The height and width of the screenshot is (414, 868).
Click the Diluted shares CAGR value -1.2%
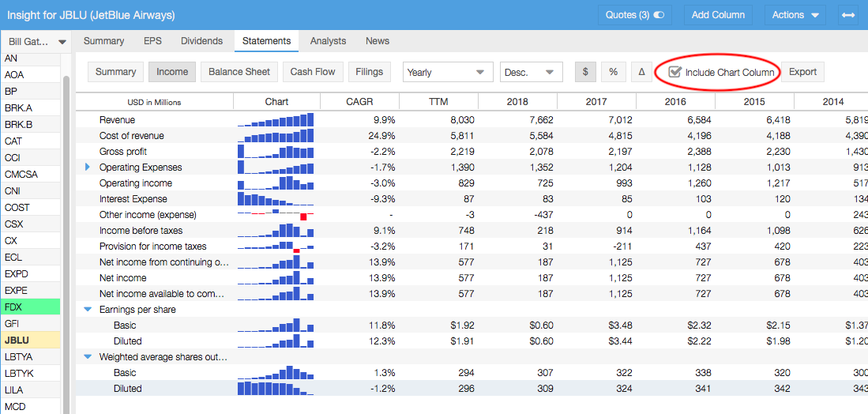coord(382,389)
